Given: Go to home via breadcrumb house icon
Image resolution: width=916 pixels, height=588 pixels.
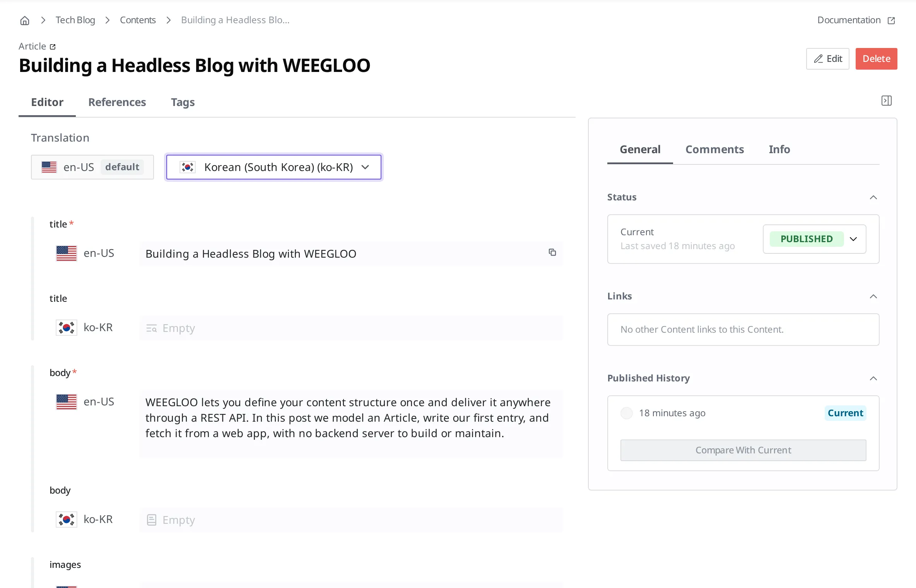Looking at the screenshot, I should tap(25, 21).
